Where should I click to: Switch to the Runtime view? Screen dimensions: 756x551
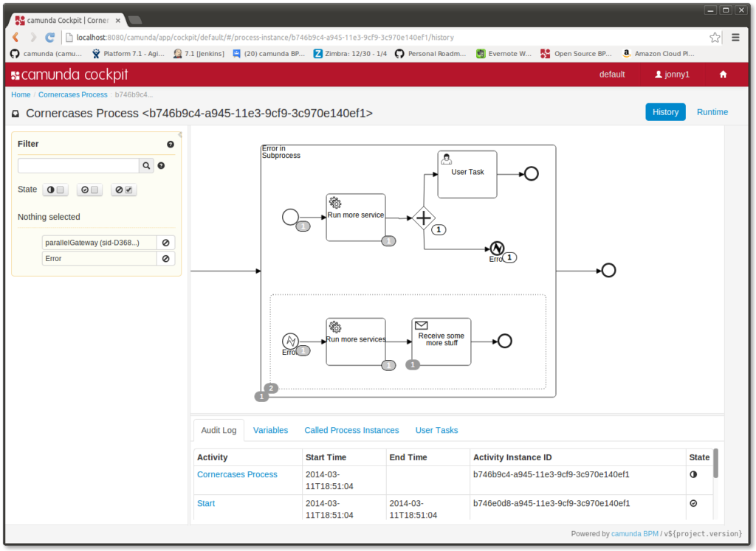(x=712, y=112)
